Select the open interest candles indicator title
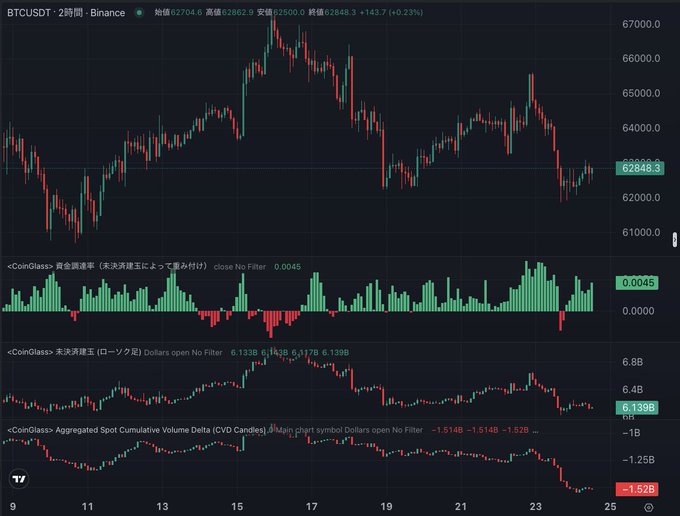This screenshot has height=516, width=680. tap(74, 352)
